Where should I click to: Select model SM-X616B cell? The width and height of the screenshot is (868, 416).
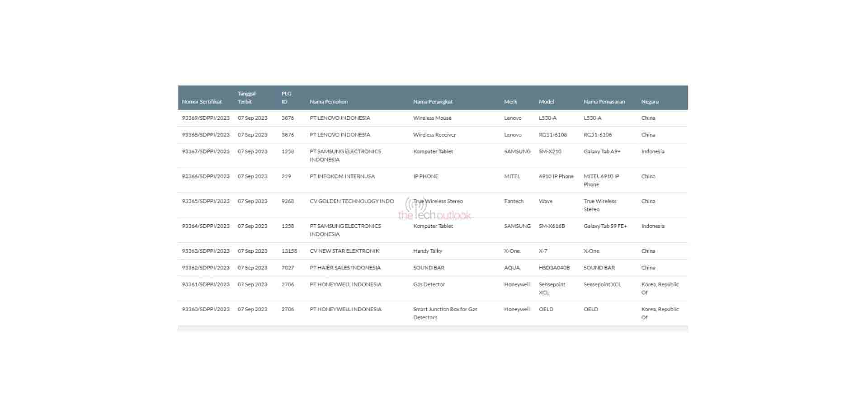(x=552, y=226)
